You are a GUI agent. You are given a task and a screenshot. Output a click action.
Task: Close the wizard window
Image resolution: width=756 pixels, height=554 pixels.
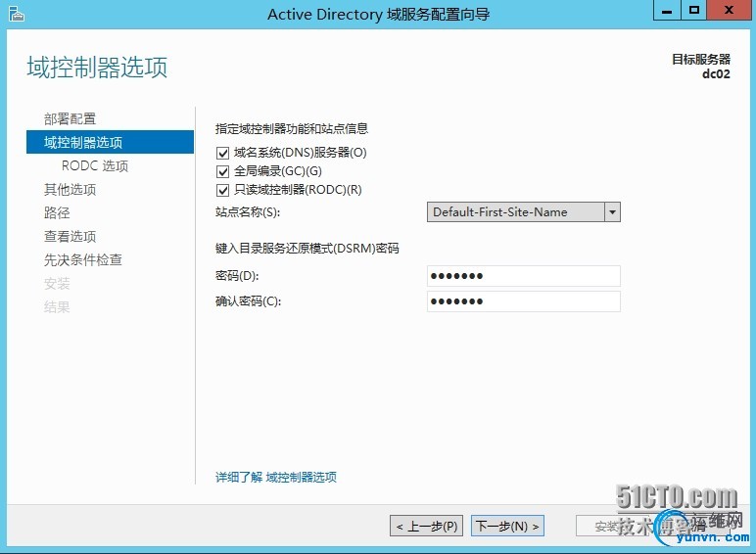pos(729,11)
